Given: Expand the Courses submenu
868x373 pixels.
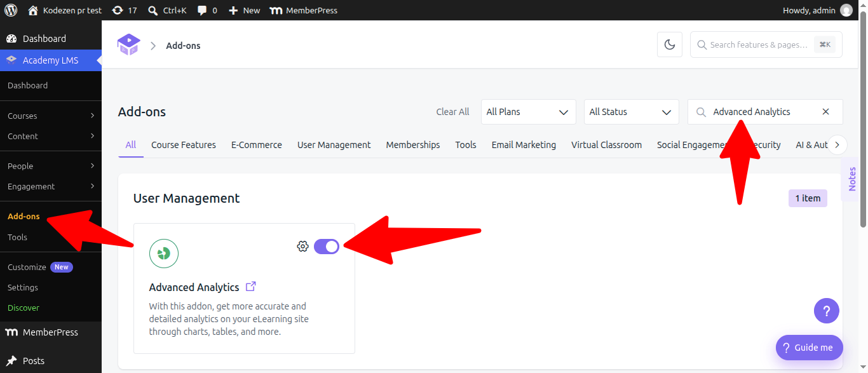Looking at the screenshot, I should coord(51,116).
